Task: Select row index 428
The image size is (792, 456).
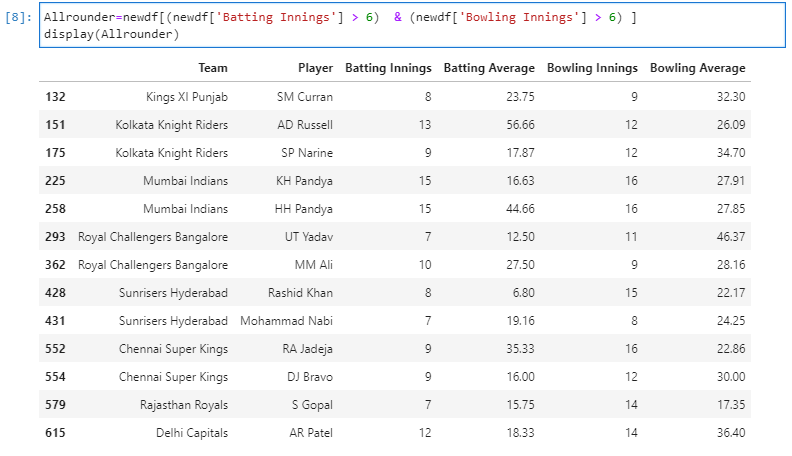Action: pos(55,293)
